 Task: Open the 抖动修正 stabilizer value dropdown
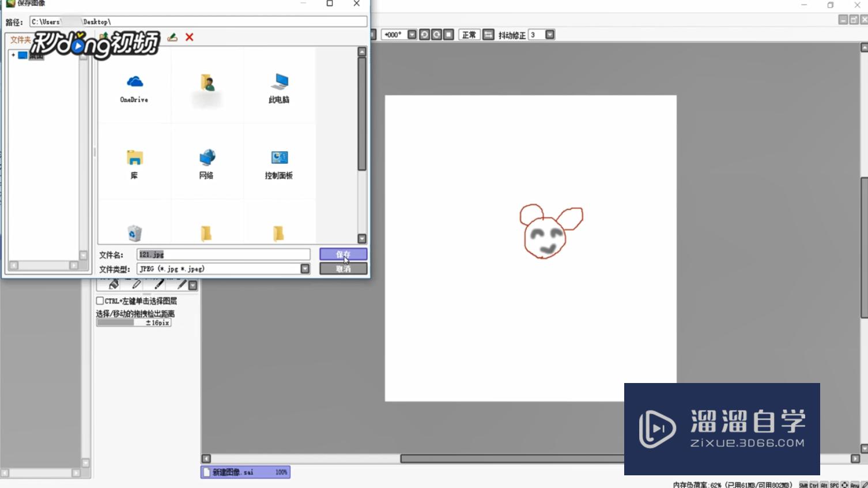[x=550, y=35]
